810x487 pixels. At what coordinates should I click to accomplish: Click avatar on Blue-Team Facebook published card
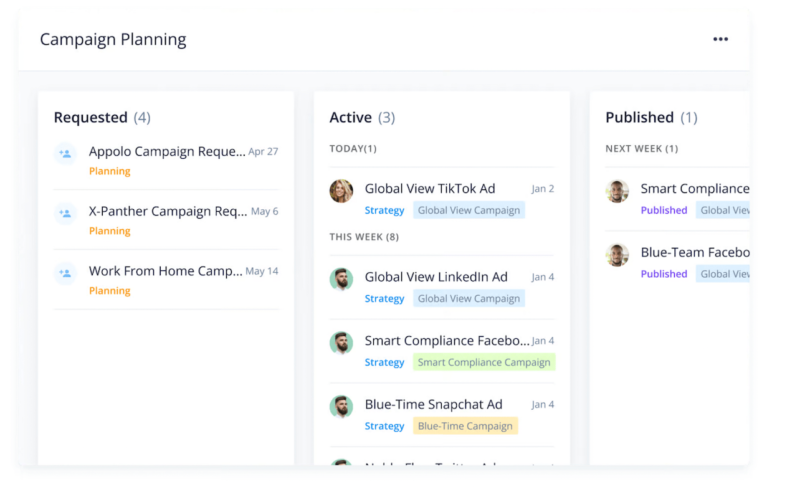pyautogui.click(x=617, y=254)
